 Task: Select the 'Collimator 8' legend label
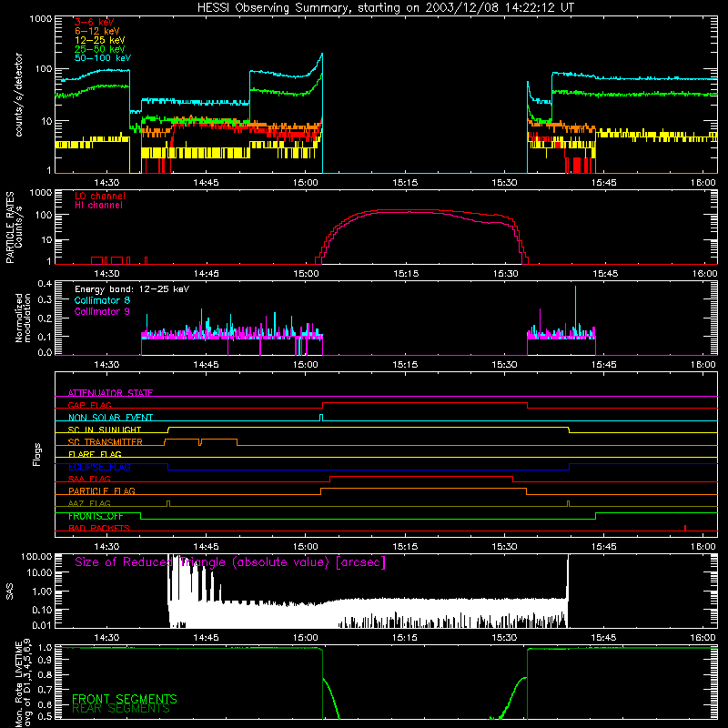pyautogui.click(x=102, y=300)
